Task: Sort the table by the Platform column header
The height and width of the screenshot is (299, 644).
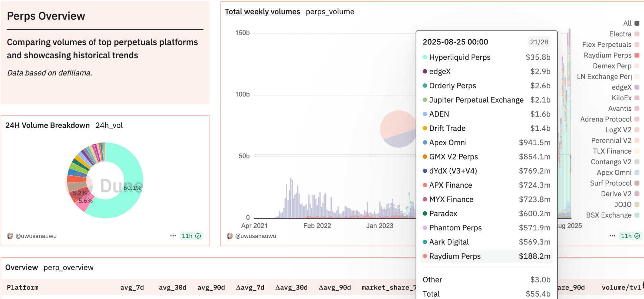Action: (23, 287)
